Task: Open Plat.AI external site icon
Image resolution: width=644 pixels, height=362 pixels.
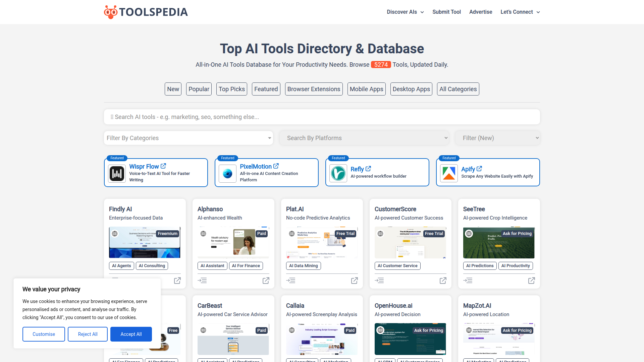Action: (x=355, y=281)
